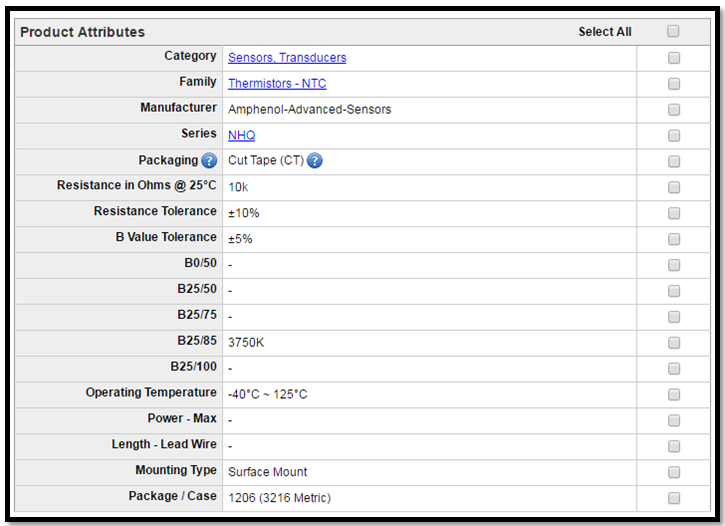Open the NHQ series link

coord(241,136)
